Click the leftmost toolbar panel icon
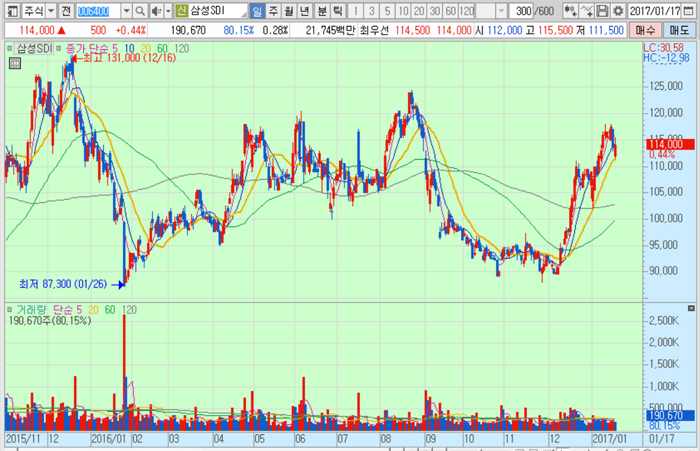 9,10
